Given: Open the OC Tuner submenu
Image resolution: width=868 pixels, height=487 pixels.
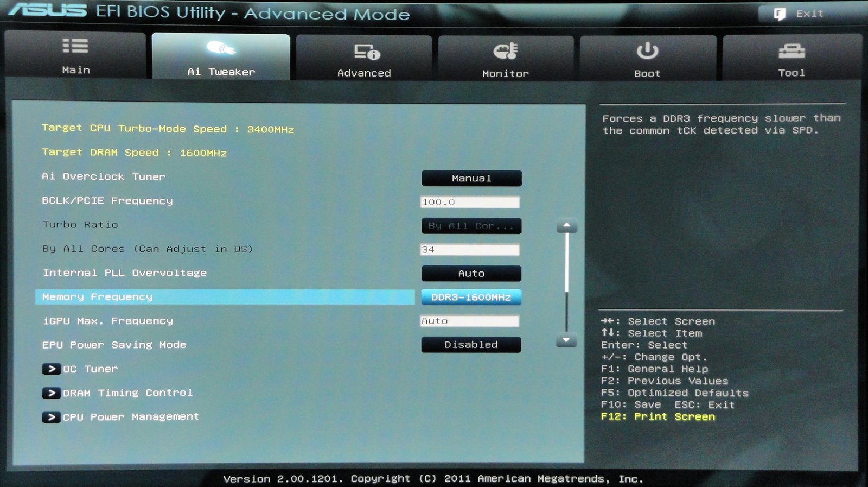Looking at the screenshot, I should (x=90, y=369).
